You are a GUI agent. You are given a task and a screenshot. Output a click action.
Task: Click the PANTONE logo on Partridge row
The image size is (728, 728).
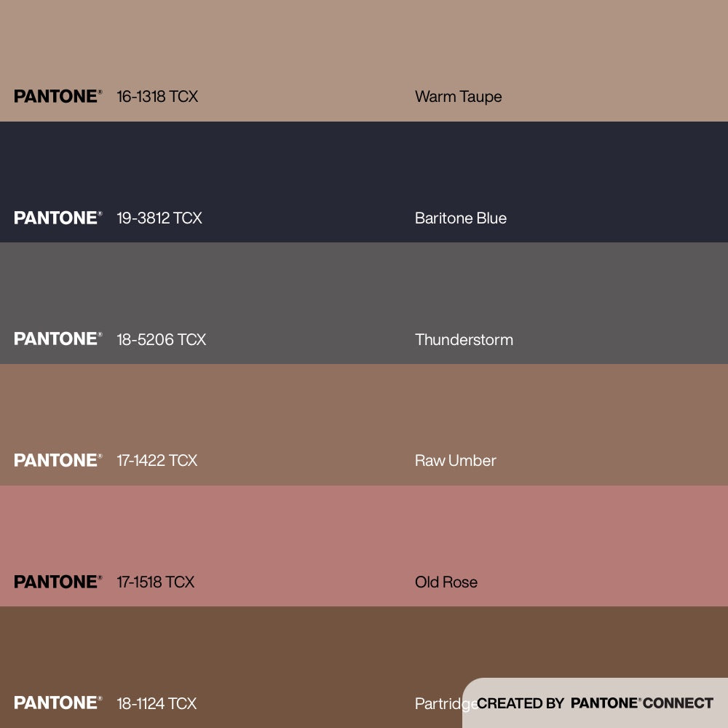coord(58,703)
